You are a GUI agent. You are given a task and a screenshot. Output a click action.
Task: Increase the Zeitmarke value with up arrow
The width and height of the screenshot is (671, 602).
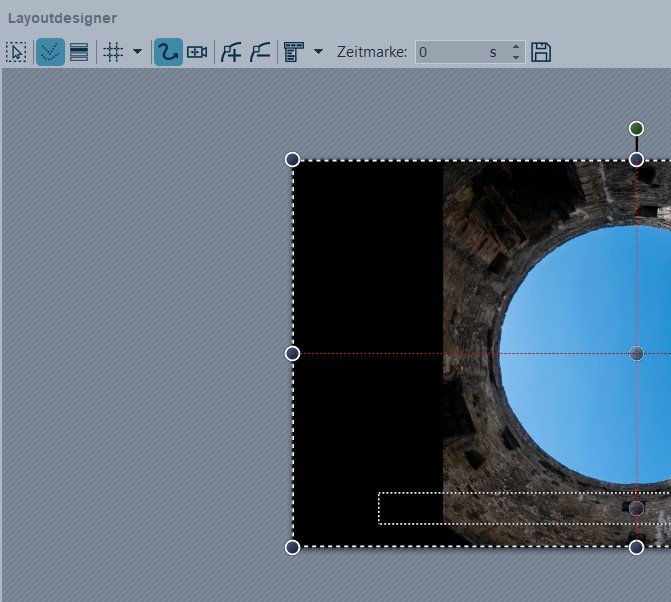516,47
